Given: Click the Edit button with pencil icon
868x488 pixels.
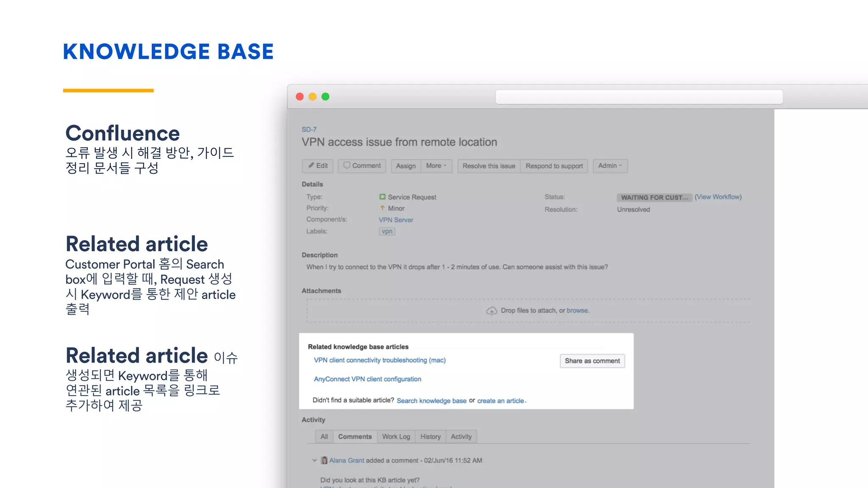Looking at the screenshot, I should point(318,166).
